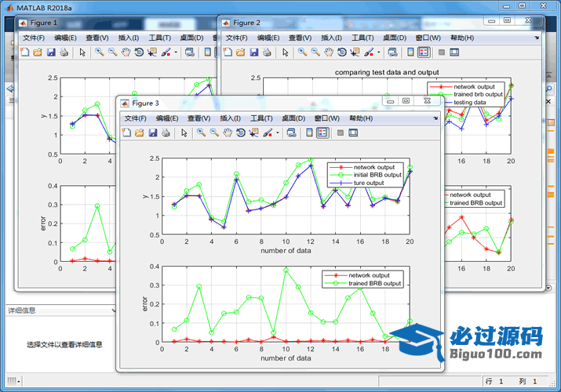
Task: Select Brush tool in Figure 2 toolbar
Action: (369, 53)
